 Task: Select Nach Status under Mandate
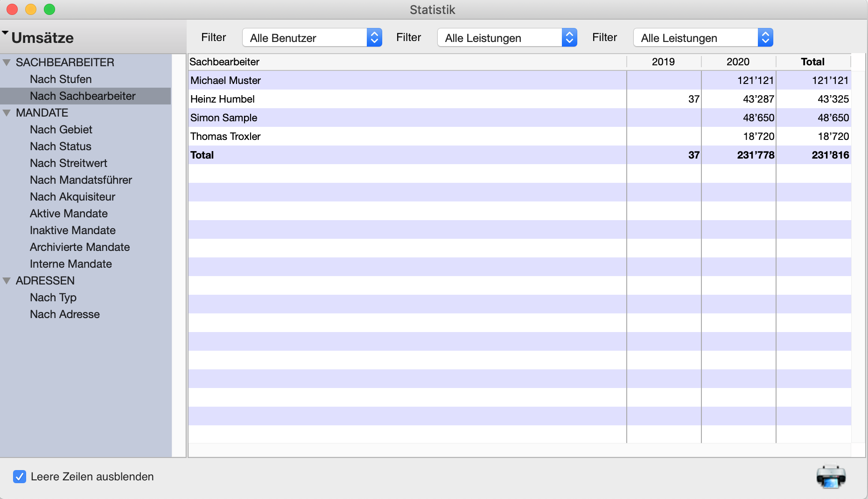tap(61, 146)
